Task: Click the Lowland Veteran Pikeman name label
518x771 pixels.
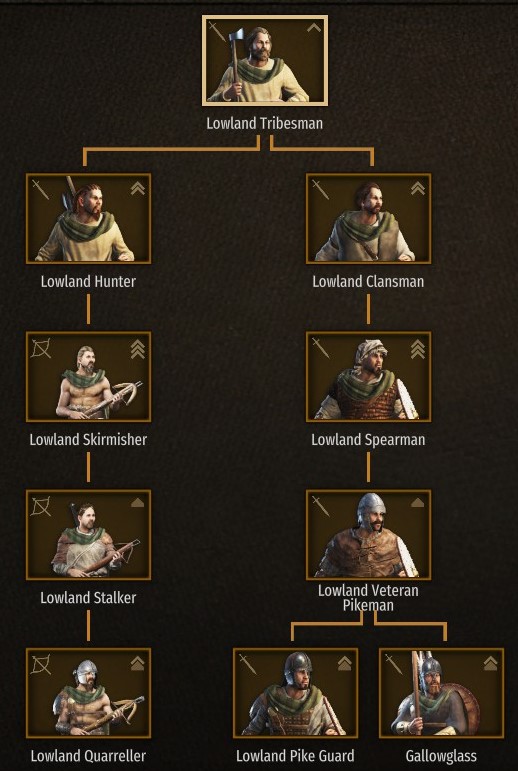Action: (x=368, y=597)
